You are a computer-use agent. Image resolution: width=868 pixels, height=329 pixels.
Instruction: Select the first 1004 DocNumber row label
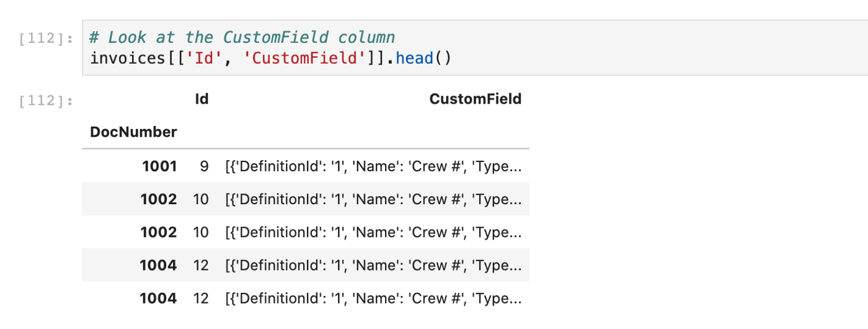pos(158,265)
